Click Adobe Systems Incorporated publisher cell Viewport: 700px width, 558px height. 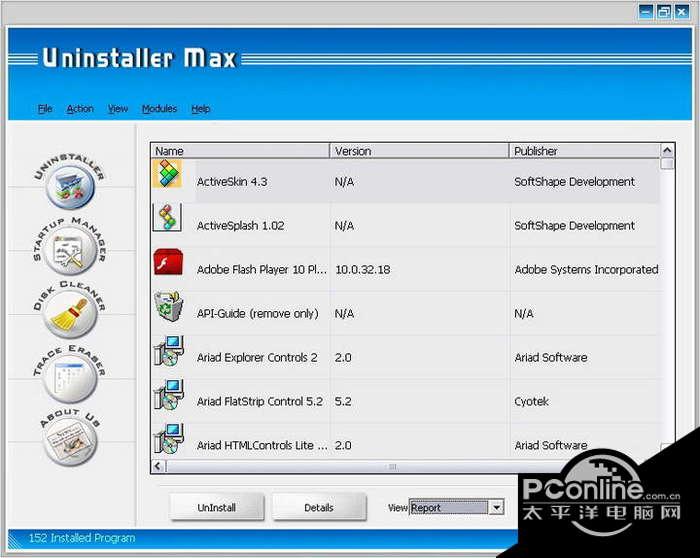(586, 270)
